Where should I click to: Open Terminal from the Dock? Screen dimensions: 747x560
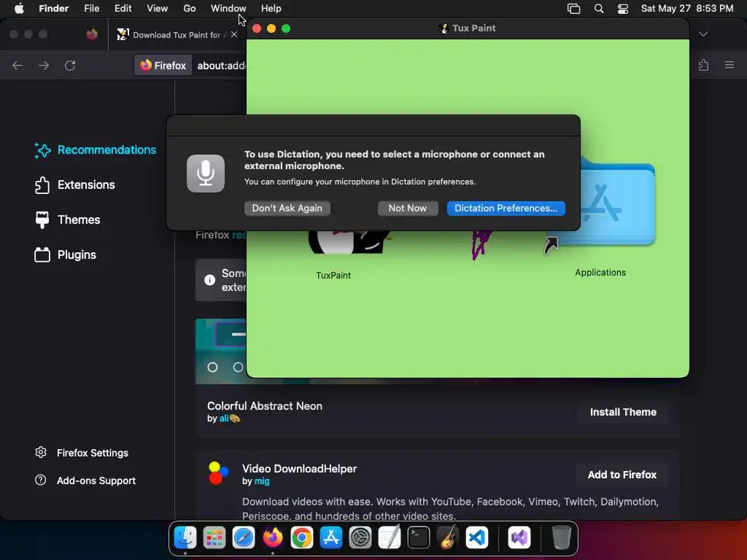(x=419, y=537)
